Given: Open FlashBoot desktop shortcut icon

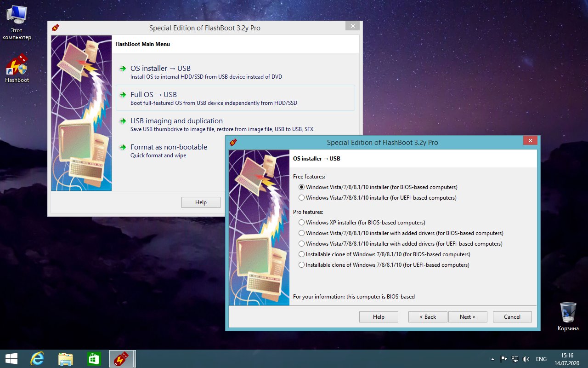Looking at the screenshot, I should pyautogui.click(x=17, y=69).
